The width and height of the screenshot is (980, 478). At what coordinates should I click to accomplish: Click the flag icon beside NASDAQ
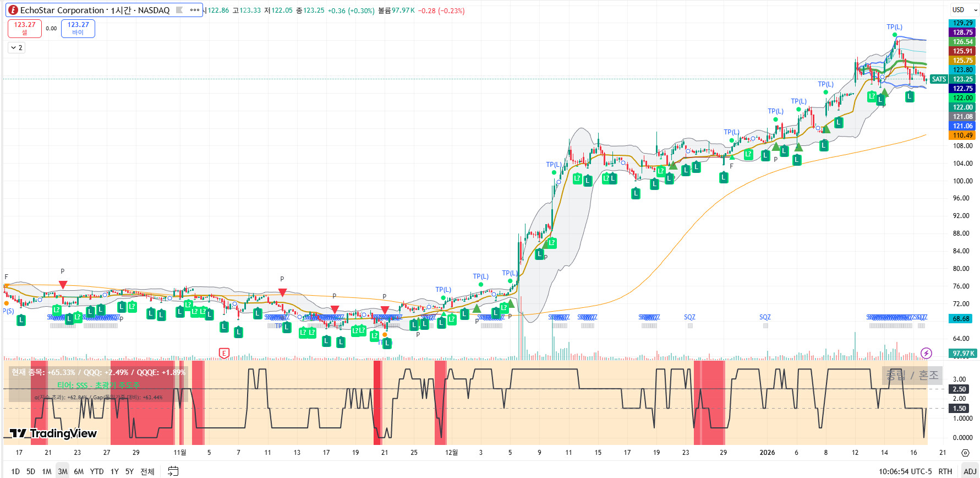pos(179,10)
